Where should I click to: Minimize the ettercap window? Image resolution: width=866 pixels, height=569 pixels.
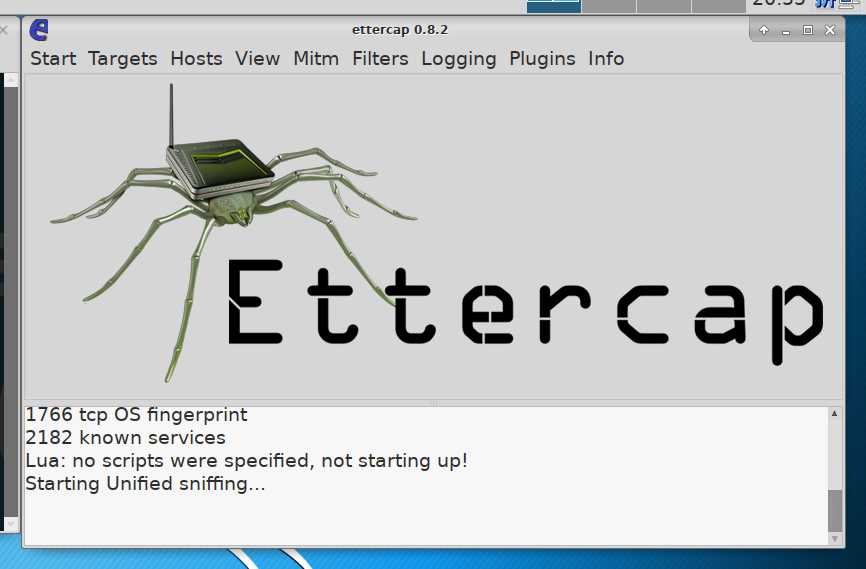click(x=786, y=31)
